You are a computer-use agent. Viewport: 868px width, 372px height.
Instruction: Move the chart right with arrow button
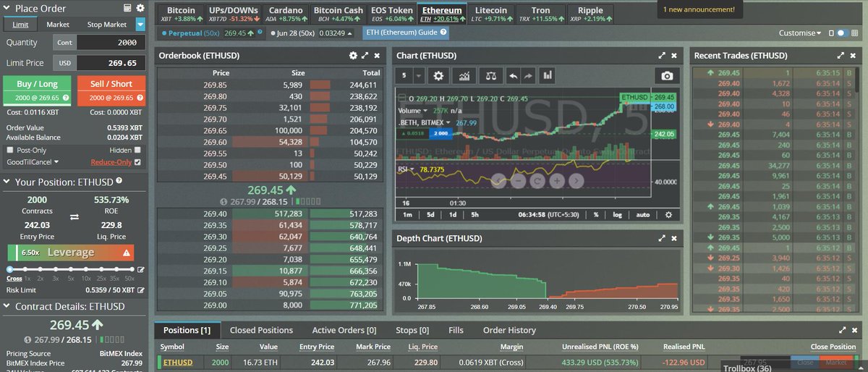(575, 181)
